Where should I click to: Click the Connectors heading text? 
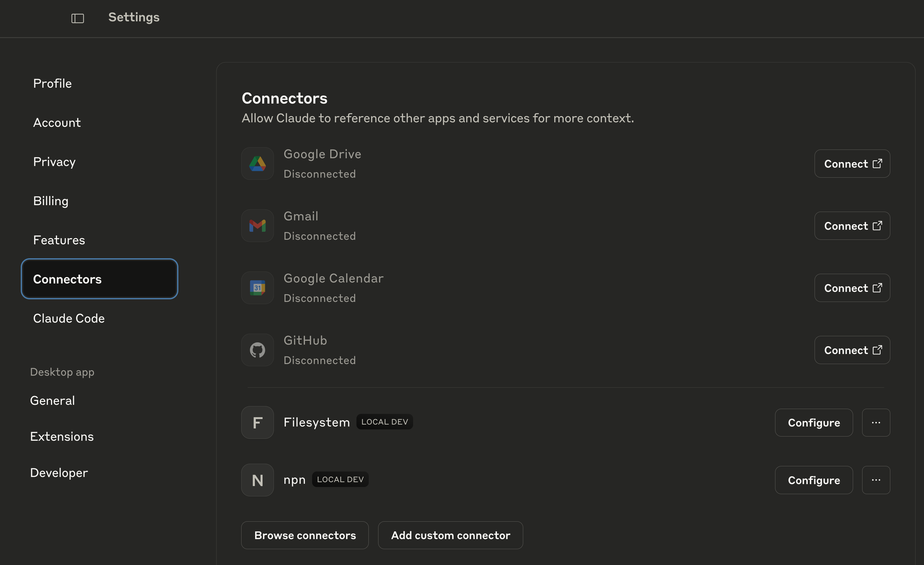[284, 98]
